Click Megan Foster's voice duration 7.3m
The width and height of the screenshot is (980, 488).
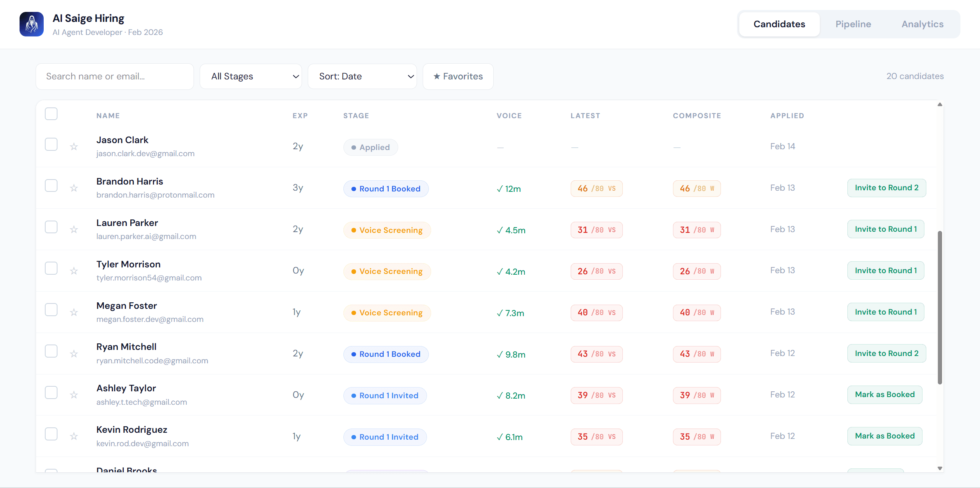[x=510, y=313]
